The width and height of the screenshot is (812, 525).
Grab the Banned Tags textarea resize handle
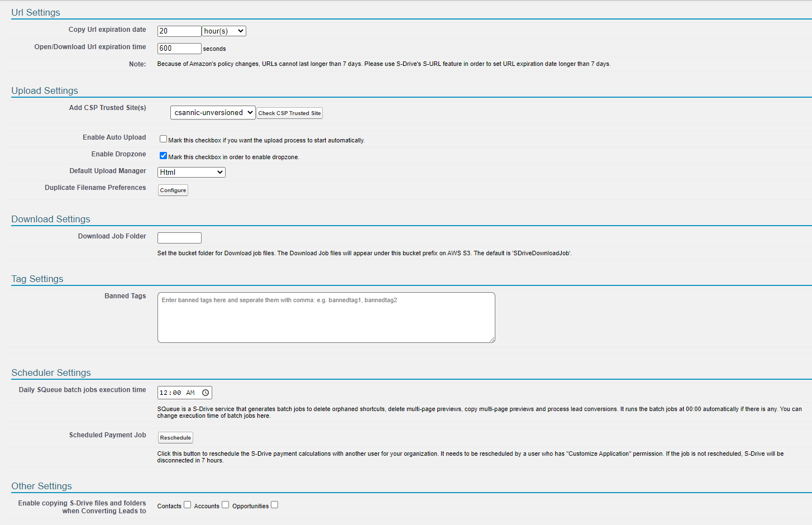tap(492, 340)
